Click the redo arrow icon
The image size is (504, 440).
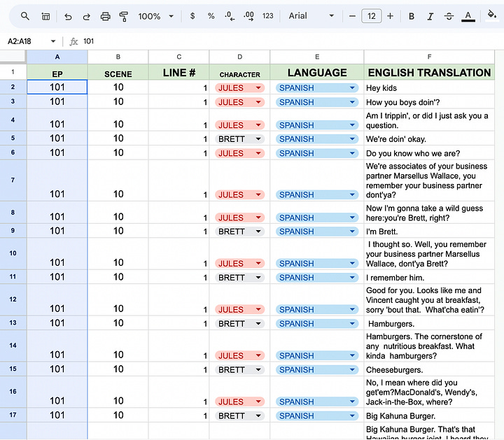pos(87,16)
